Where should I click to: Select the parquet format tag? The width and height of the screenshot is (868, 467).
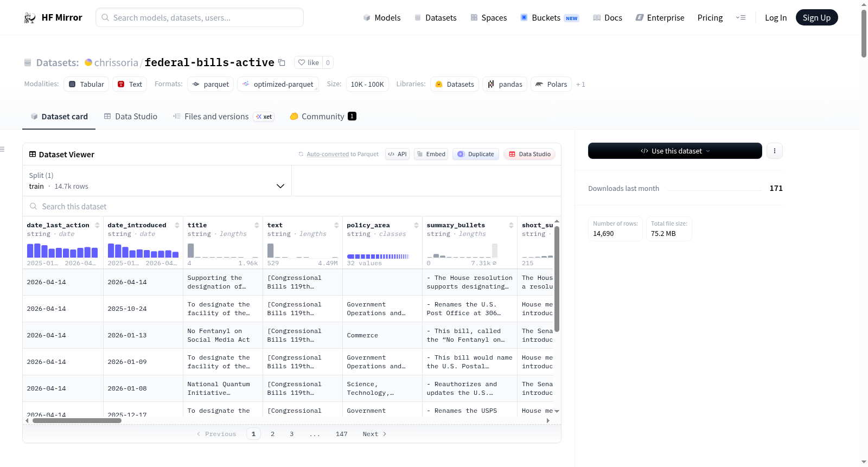[210, 84]
